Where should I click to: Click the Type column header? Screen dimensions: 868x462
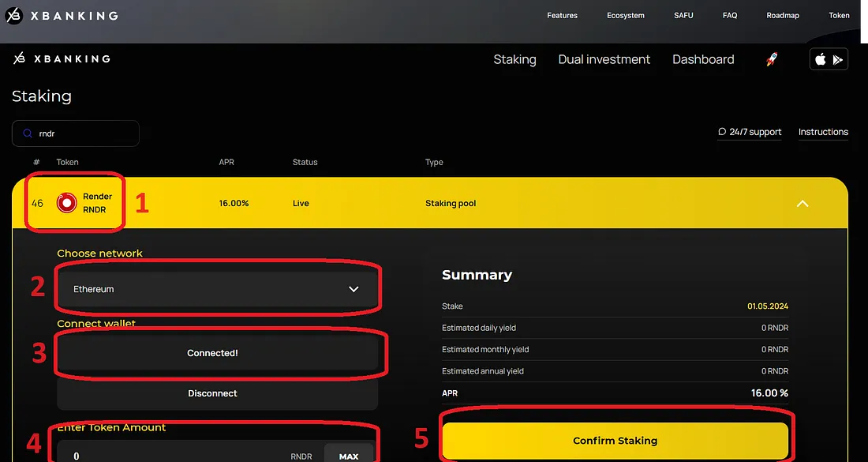coord(434,163)
